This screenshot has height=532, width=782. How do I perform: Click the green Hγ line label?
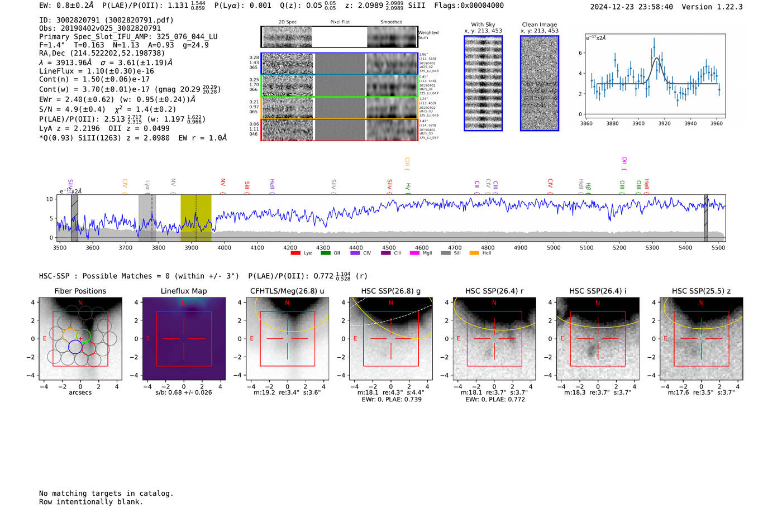pos(408,187)
